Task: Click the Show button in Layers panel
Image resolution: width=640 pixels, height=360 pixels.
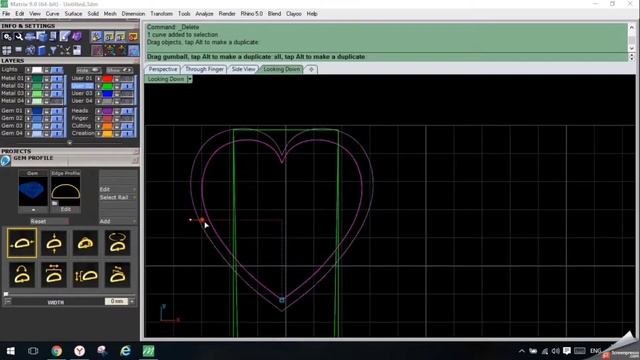Action: click(x=119, y=70)
